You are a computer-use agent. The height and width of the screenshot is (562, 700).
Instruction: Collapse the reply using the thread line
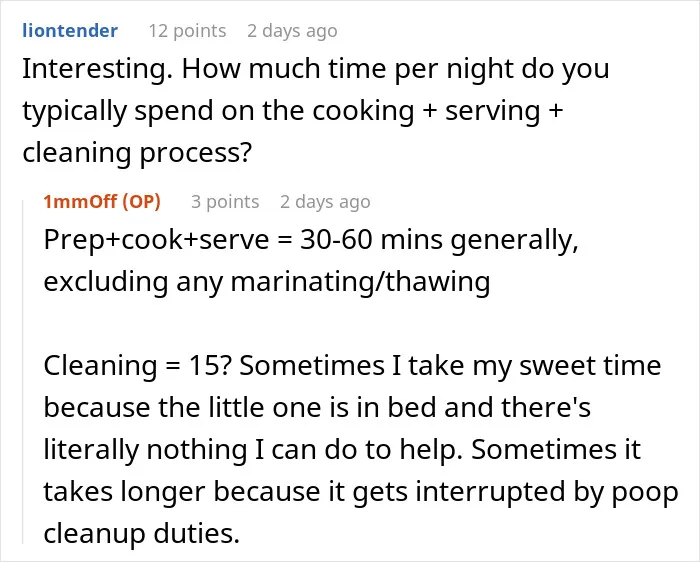point(23,371)
